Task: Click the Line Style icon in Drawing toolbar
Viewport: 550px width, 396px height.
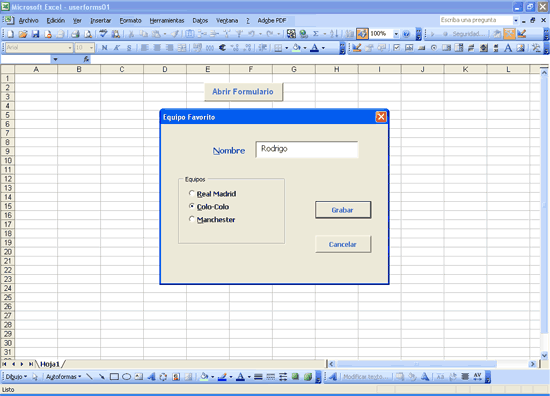Action: [259, 377]
